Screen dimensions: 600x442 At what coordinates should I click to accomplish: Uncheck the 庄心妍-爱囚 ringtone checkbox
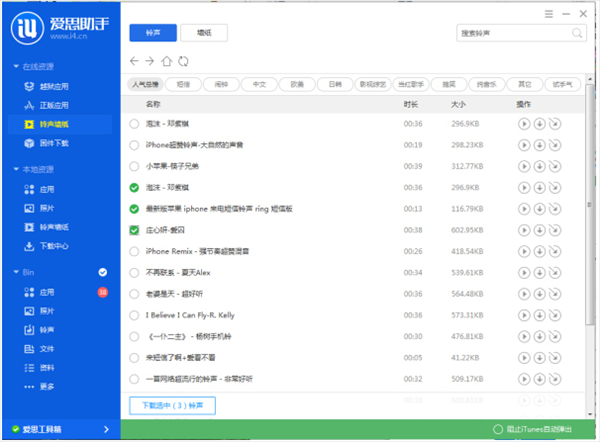135,230
